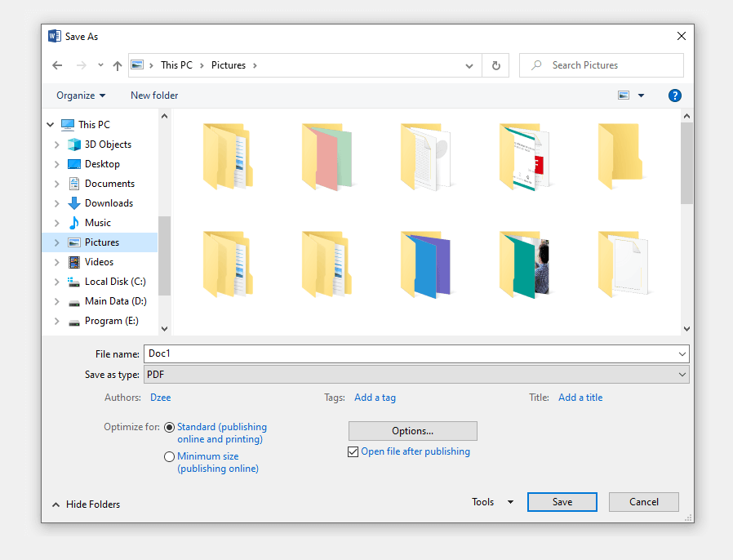The image size is (733, 560).
Task: Click the Dzee author name
Action: click(160, 398)
